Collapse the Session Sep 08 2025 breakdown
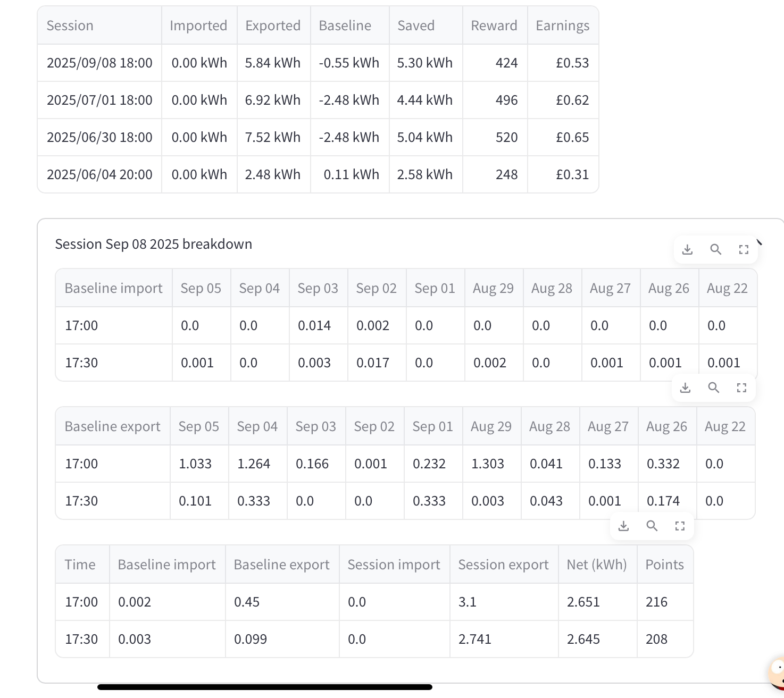 click(x=760, y=242)
